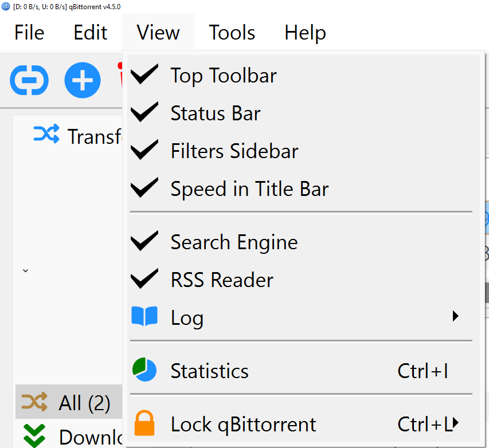Click the orange padlock Lock icon
Viewport: 489px width, 448px height.
pyautogui.click(x=144, y=423)
